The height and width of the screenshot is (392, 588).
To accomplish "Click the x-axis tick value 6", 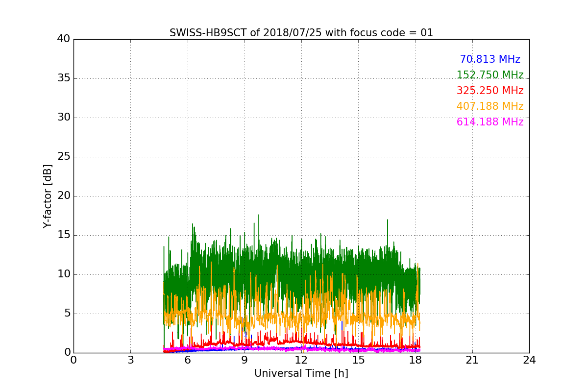I will [187, 360].
